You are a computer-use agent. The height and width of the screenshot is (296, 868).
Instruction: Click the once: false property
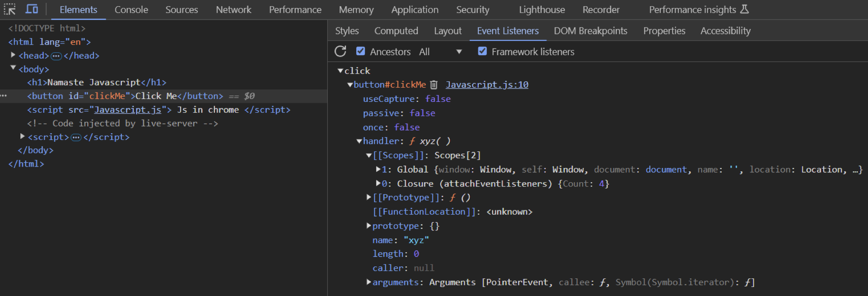tap(392, 128)
